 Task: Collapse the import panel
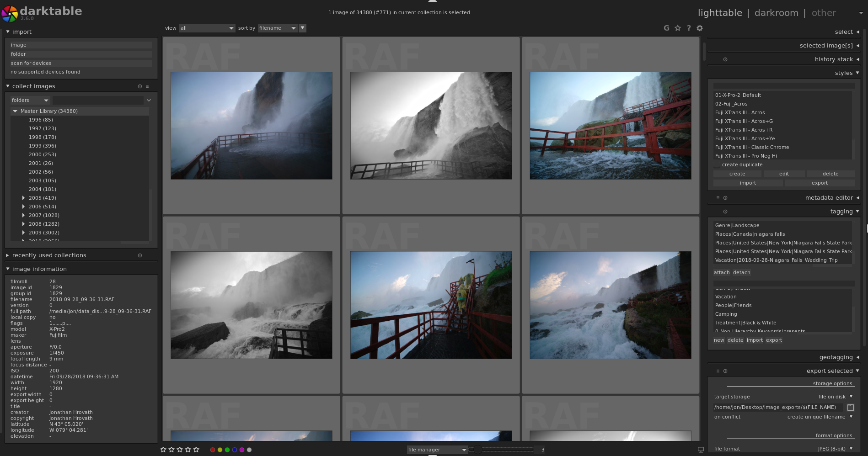[x=8, y=32]
